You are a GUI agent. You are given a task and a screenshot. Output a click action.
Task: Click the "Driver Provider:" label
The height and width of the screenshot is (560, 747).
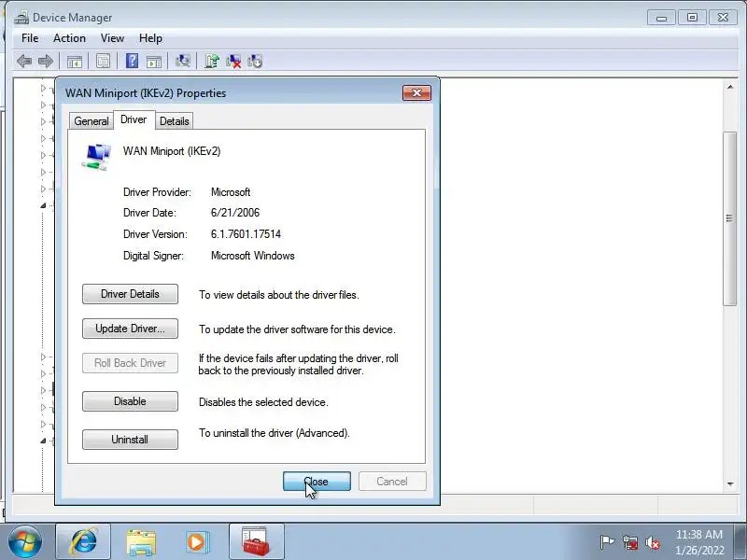(157, 192)
